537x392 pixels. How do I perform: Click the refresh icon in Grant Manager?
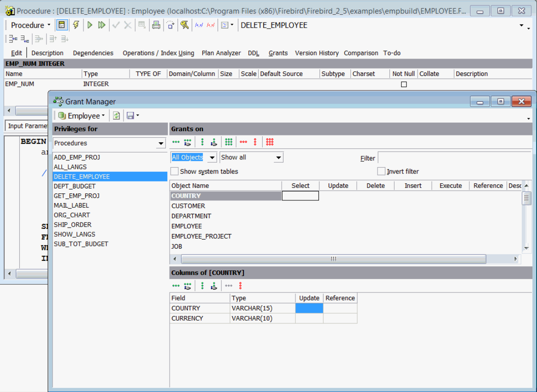(x=117, y=116)
